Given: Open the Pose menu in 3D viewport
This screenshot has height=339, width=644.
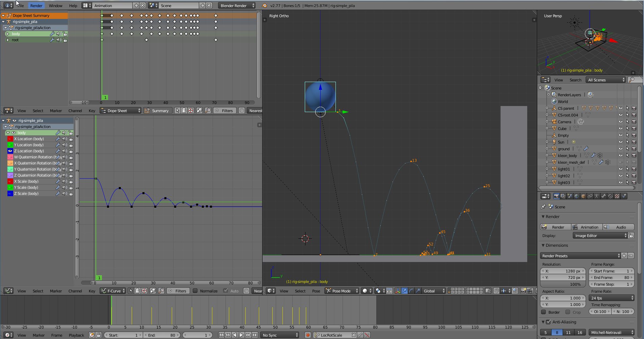Looking at the screenshot, I should tap(316, 291).
